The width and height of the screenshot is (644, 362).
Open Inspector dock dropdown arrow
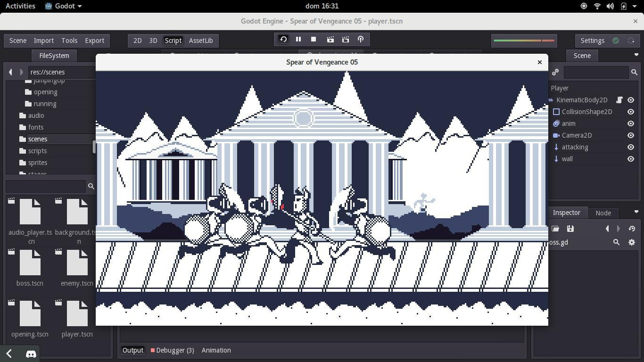point(636,212)
